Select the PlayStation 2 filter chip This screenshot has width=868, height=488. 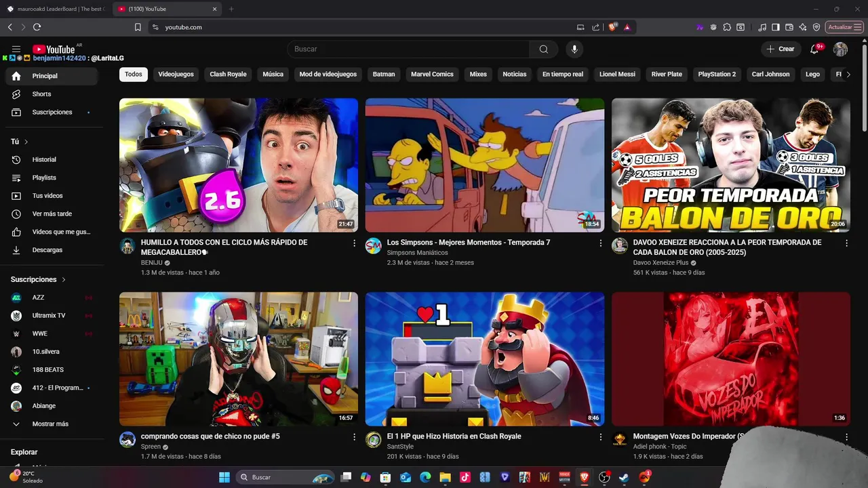tap(717, 74)
